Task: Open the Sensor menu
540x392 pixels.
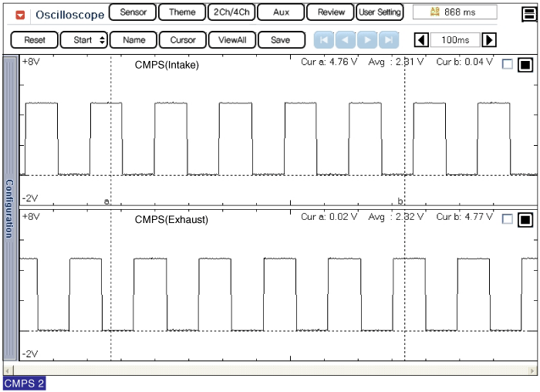Action: [x=133, y=12]
